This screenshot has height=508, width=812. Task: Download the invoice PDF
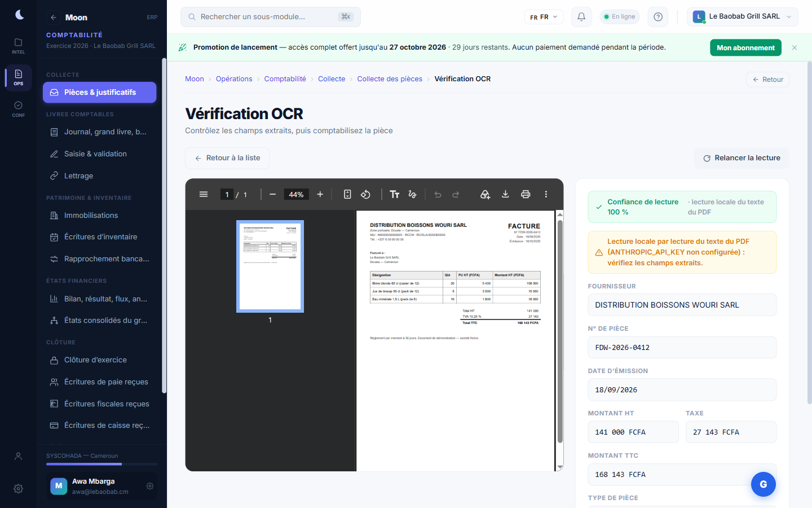click(505, 194)
